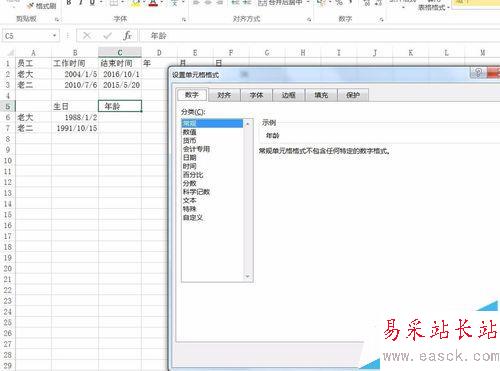Open Insert Function with the fx icon
The width and height of the screenshot is (500, 371).
pos(127,35)
